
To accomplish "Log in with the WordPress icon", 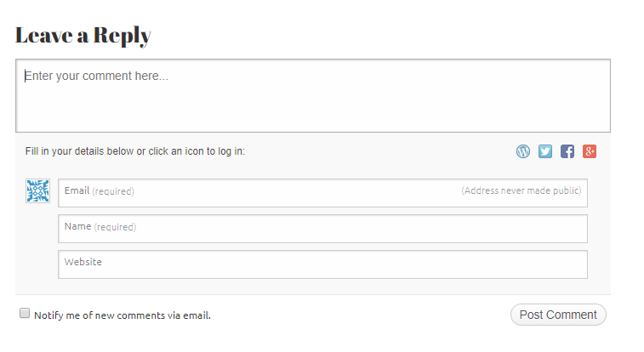I will [523, 151].
